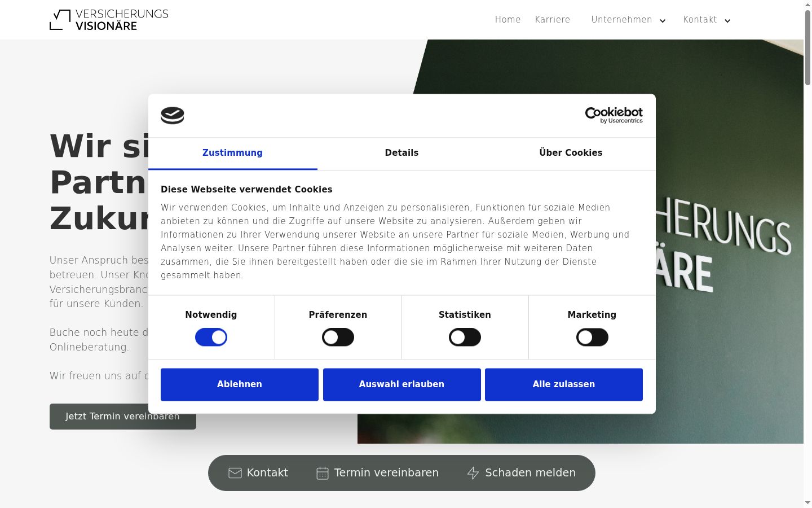Click the Statistiken category label
This screenshot has height=508, width=812.
465,315
